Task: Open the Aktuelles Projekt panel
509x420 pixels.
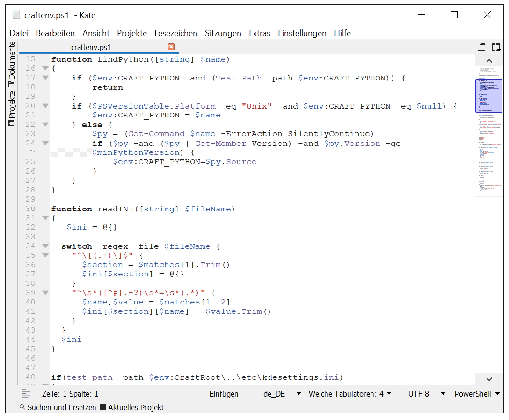Action: (132, 407)
